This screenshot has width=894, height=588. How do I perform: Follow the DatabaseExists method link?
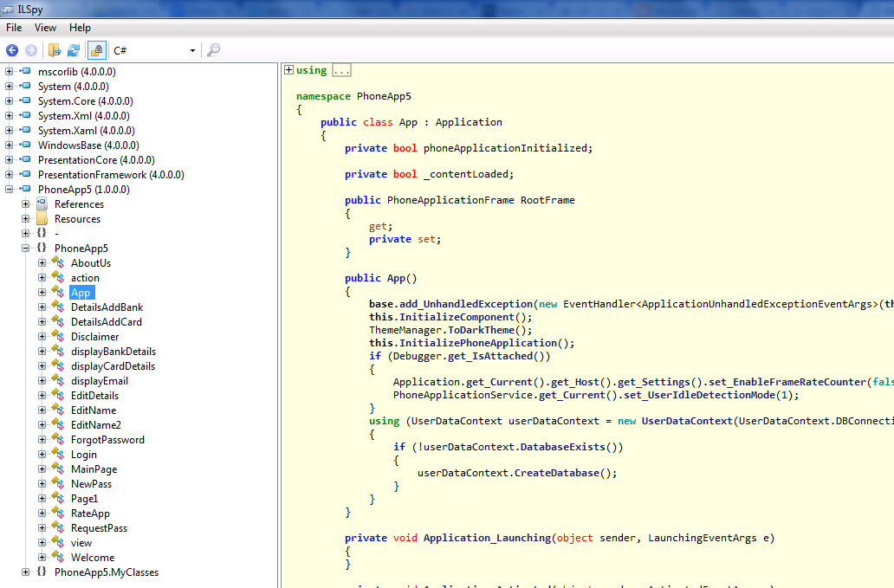tap(562, 447)
